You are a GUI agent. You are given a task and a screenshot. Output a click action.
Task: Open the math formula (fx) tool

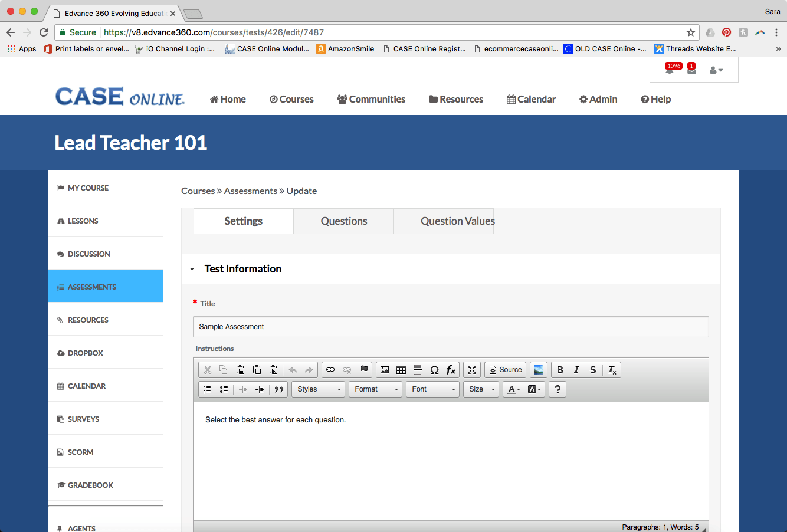coord(451,370)
